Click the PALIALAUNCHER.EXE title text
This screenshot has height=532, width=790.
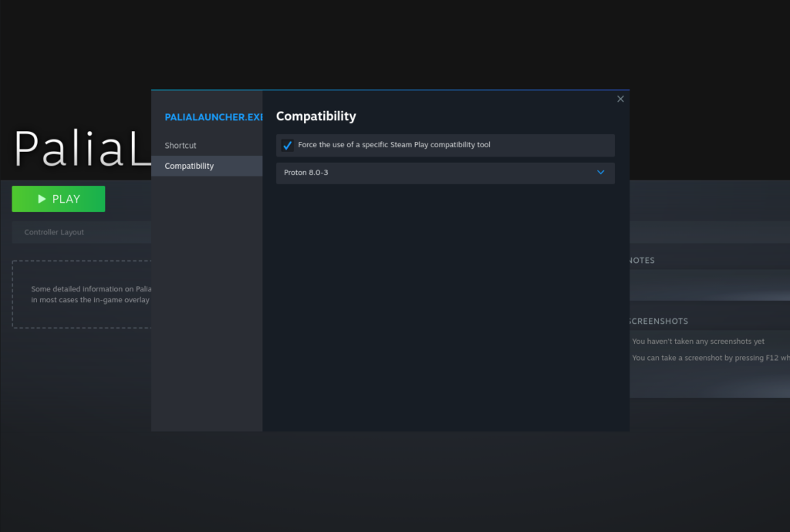pos(214,116)
